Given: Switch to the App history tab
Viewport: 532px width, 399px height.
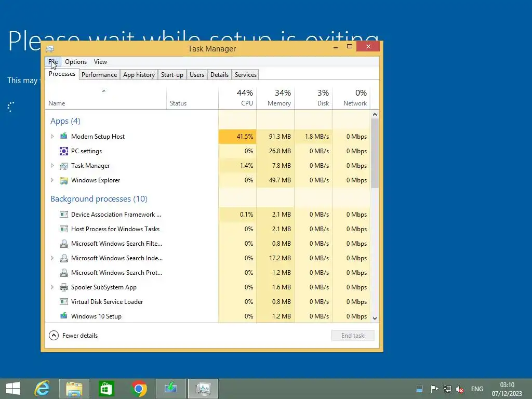Looking at the screenshot, I should point(139,75).
